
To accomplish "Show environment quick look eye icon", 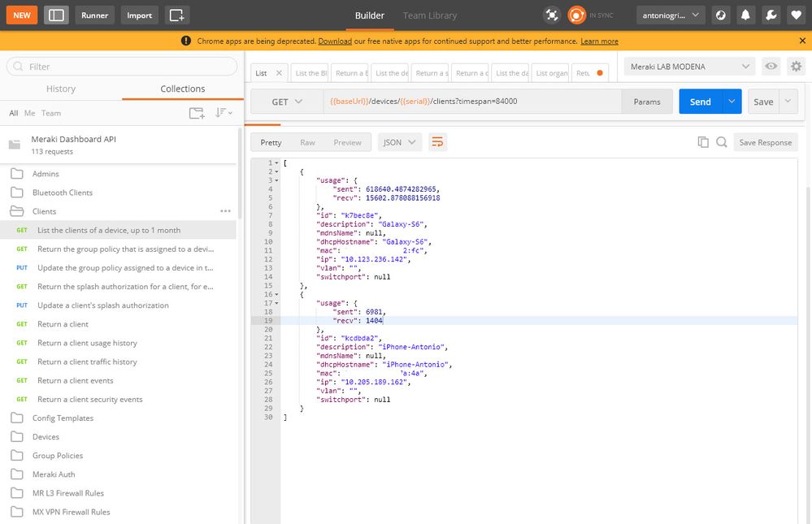I will [x=771, y=67].
